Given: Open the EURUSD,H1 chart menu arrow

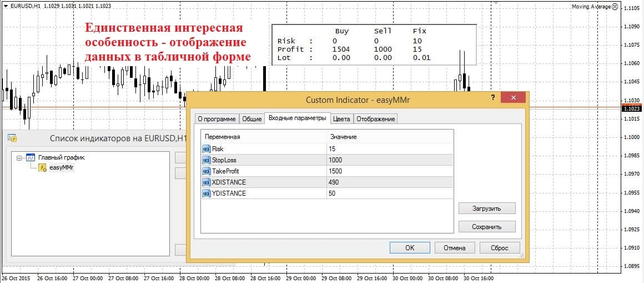Looking at the screenshot, I should click(6, 7).
